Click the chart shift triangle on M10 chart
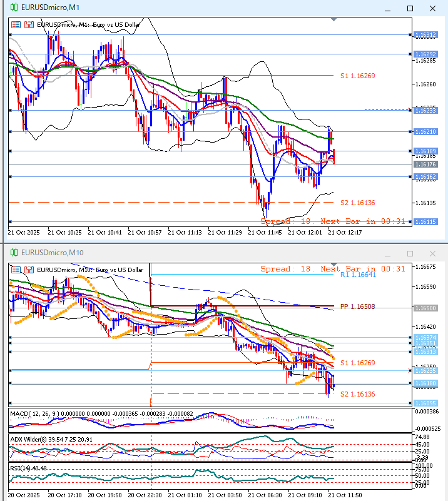This screenshot has height=501, width=448. click(333, 265)
